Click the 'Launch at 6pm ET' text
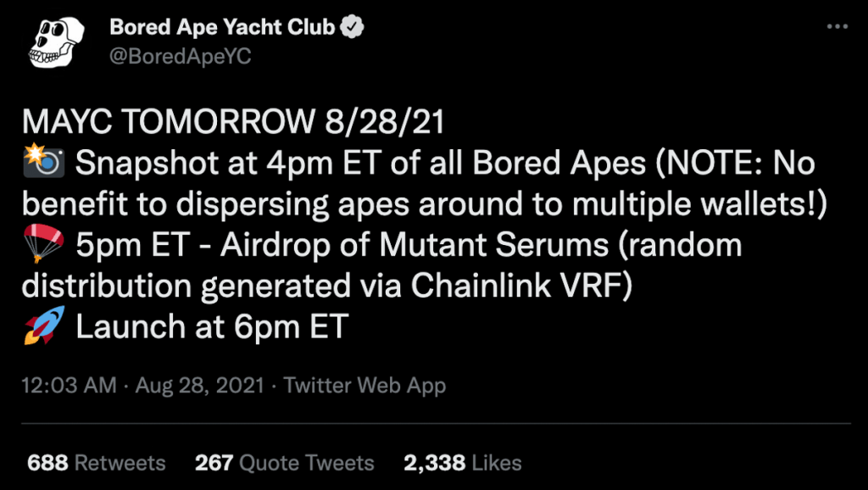 (212, 327)
